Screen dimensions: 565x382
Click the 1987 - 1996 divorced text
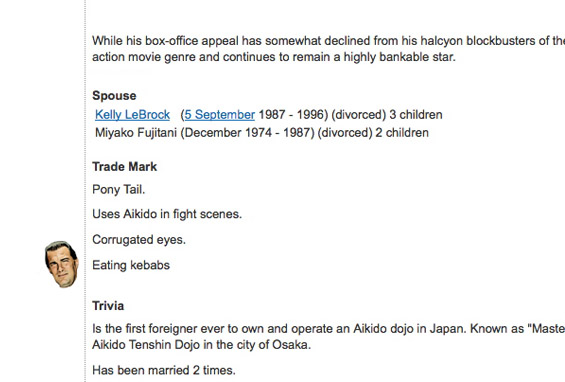[x=322, y=115]
